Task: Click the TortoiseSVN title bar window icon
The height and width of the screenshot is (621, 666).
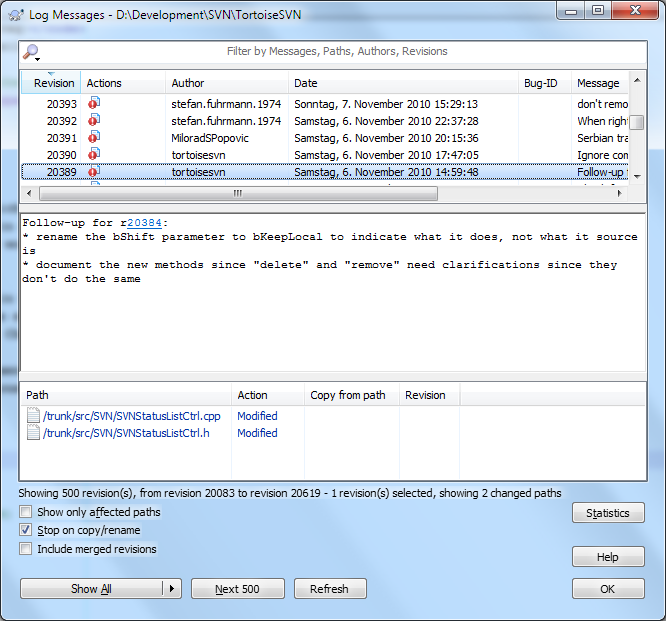Action: [x=15, y=11]
